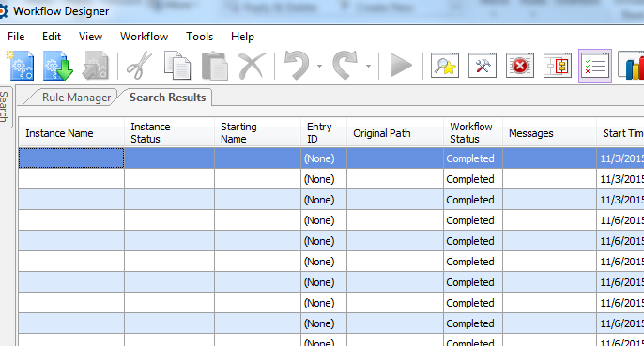Click the red X error icon
Image resolution: width=644 pixels, height=346 pixels.
pyautogui.click(x=519, y=66)
